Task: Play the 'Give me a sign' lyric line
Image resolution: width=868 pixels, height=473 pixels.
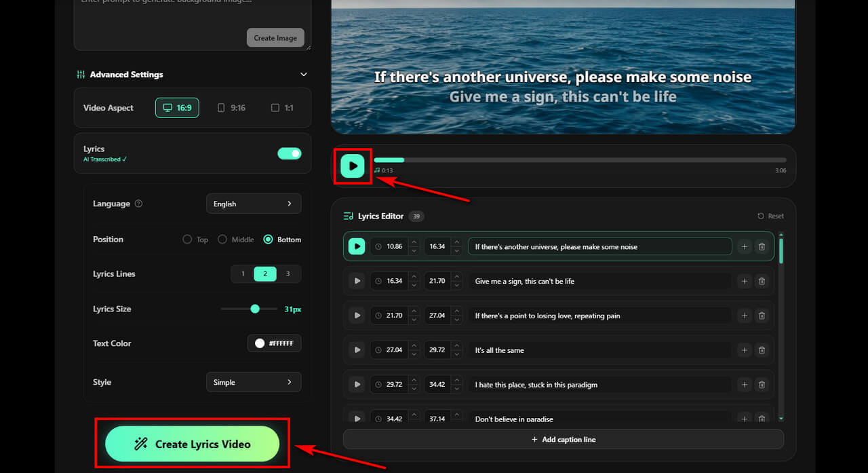Action: 357,281
